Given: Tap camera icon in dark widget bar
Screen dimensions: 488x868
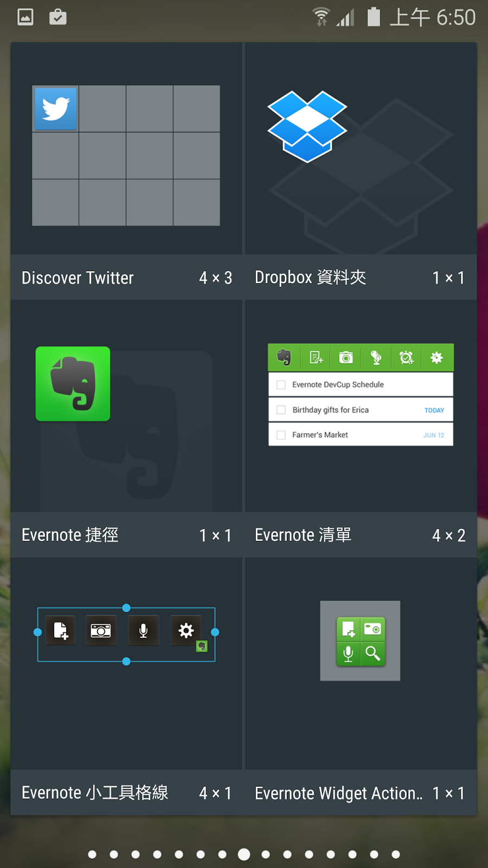Looking at the screenshot, I should click(x=101, y=630).
